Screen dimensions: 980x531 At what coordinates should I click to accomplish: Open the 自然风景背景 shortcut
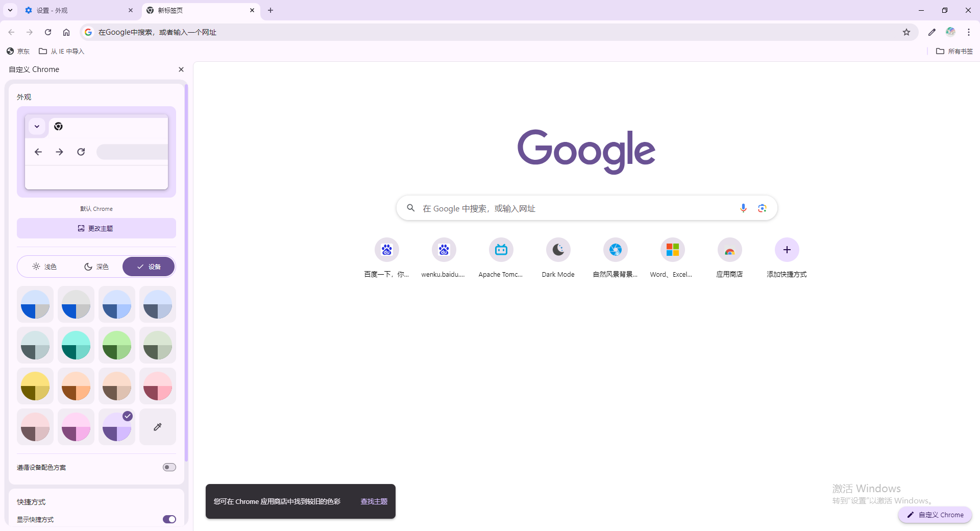tap(616, 258)
